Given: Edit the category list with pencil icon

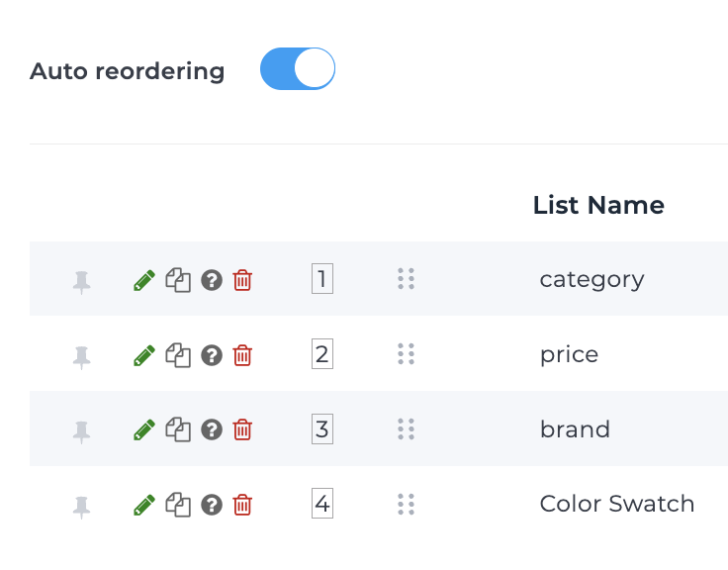Looking at the screenshot, I should click(144, 280).
